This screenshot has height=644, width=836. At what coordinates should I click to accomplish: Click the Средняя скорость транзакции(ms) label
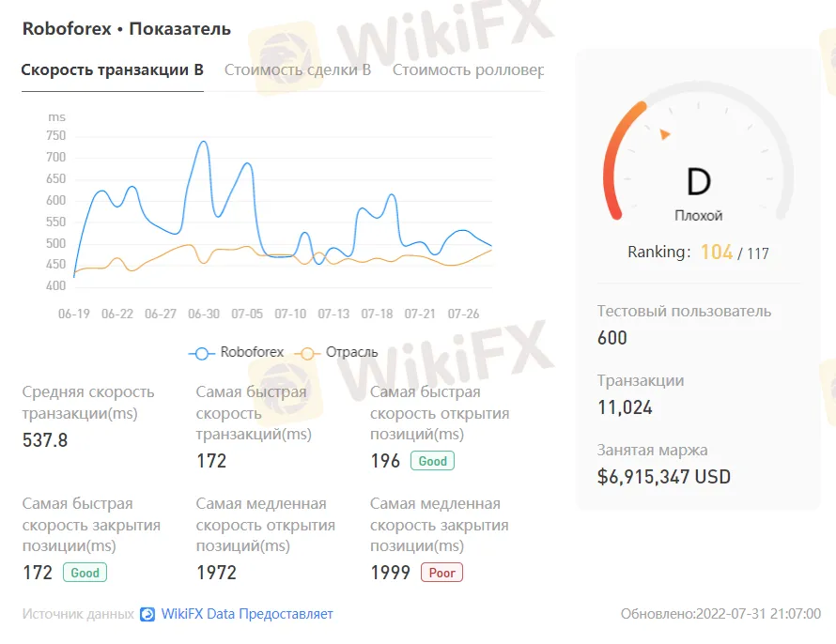tap(88, 403)
